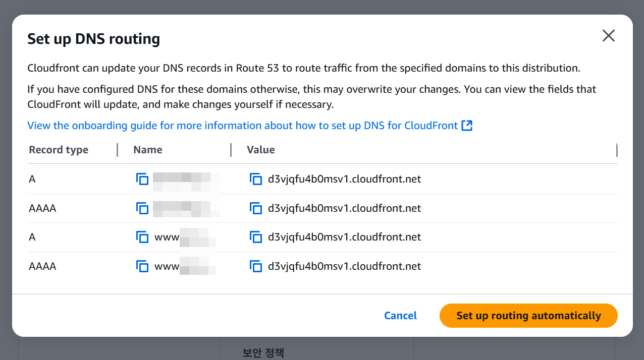Open the external-link icon beside onboarding guide
The width and height of the screenshot is (644, 360).
pyautogui.click(x=467, y=126)
